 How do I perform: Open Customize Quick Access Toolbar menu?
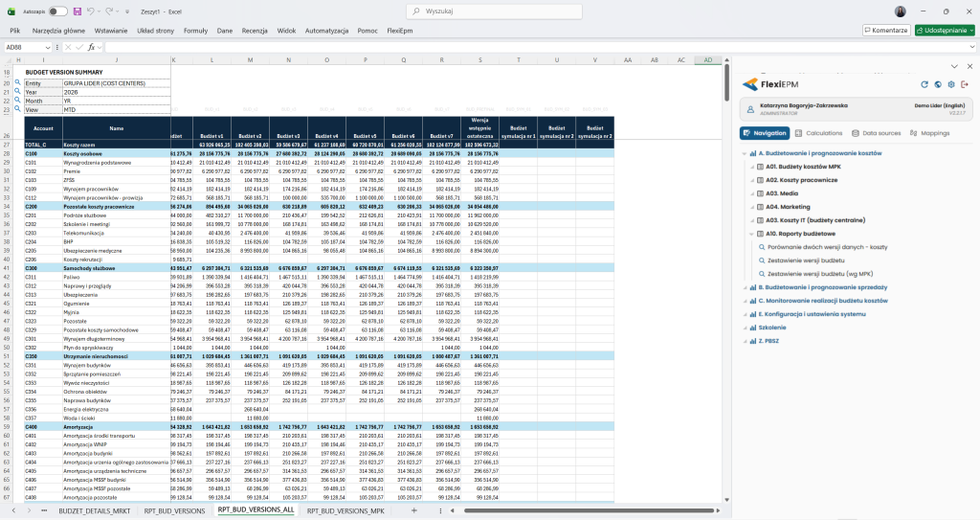point(127,11)
